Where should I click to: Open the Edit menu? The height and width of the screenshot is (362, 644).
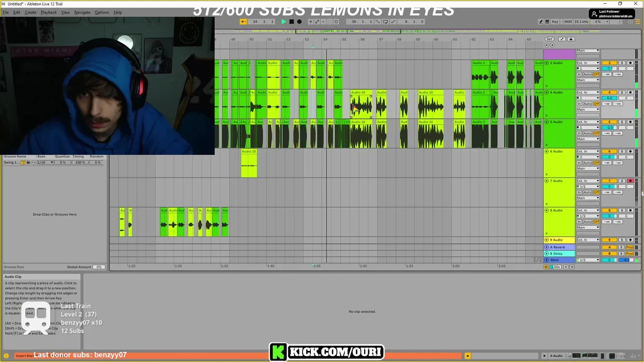coord(17,12)
